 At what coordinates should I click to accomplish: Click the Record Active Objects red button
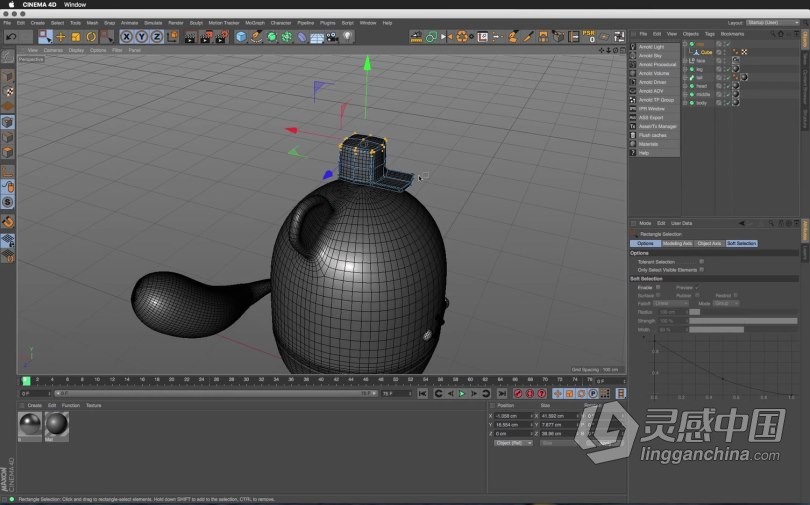click(518, 393)
